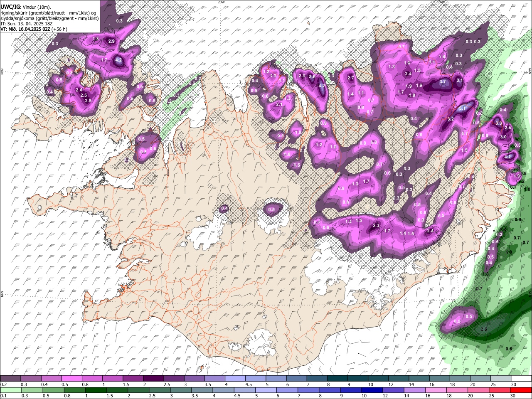Click the 2.6 rainfall value offshore southeast
The width and height of the screenshot is (532, 399).
[x=484, y=329]
